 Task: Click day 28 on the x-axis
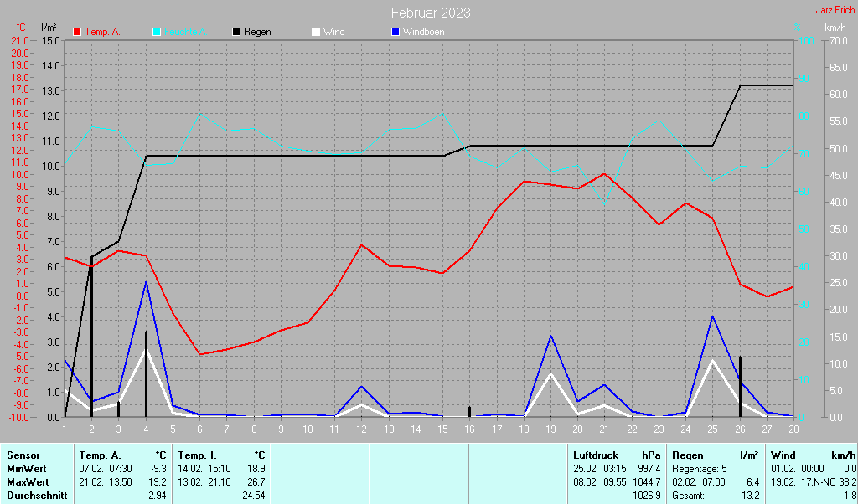coord(793,429)
